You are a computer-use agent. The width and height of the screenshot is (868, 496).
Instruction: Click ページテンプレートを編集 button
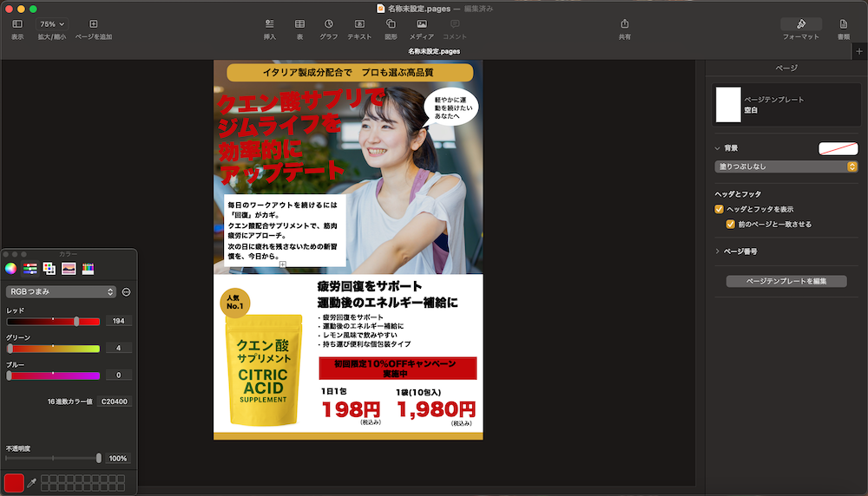pos(786,282)
